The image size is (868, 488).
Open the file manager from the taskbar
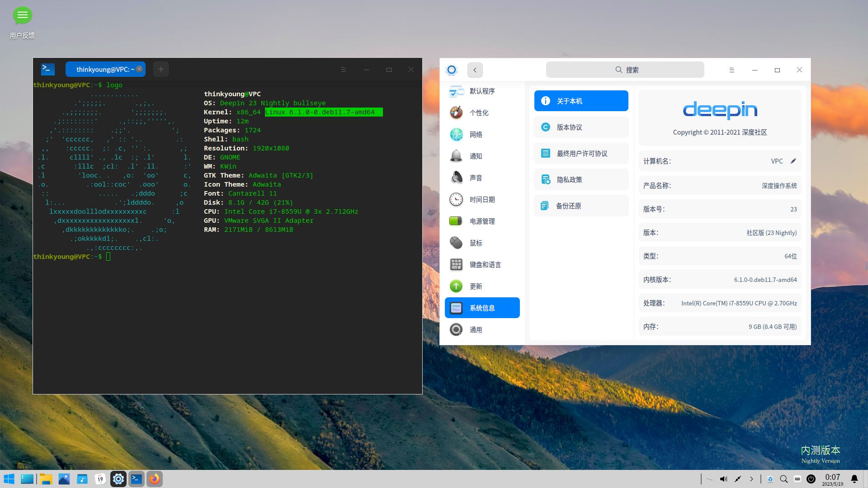point(46,479)
